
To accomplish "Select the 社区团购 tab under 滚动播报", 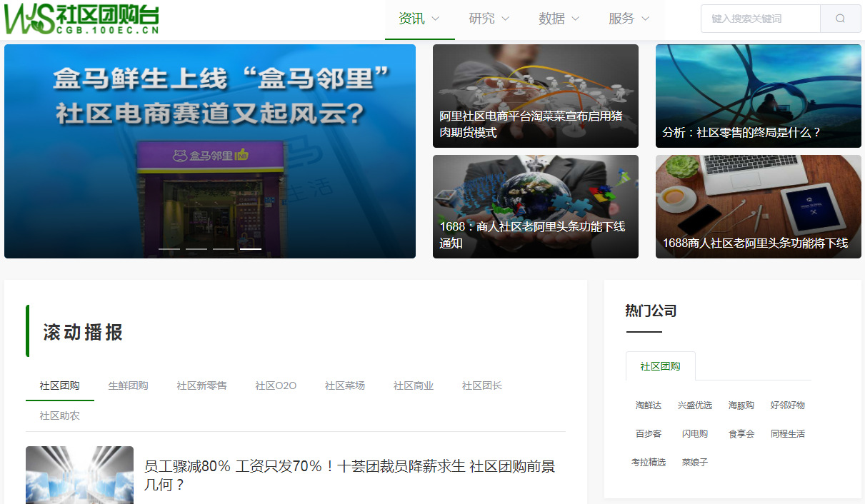I will coord(60,385).
